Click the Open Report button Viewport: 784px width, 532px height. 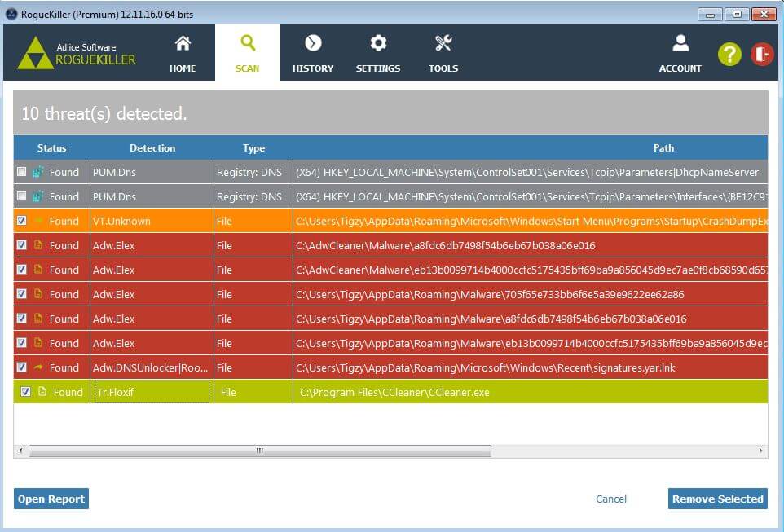coord(51,499)
